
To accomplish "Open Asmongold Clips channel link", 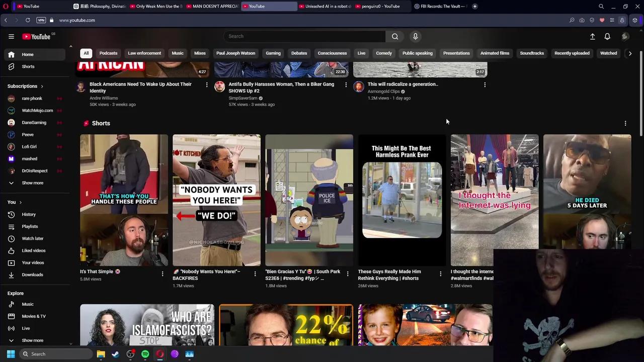I will click(x=383, y=92).
